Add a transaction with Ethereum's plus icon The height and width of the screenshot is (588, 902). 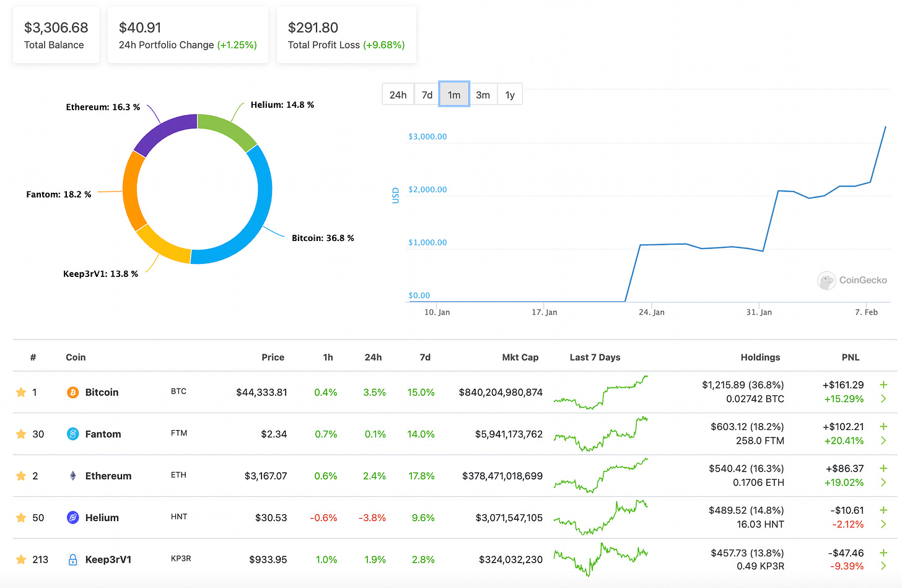883,468
